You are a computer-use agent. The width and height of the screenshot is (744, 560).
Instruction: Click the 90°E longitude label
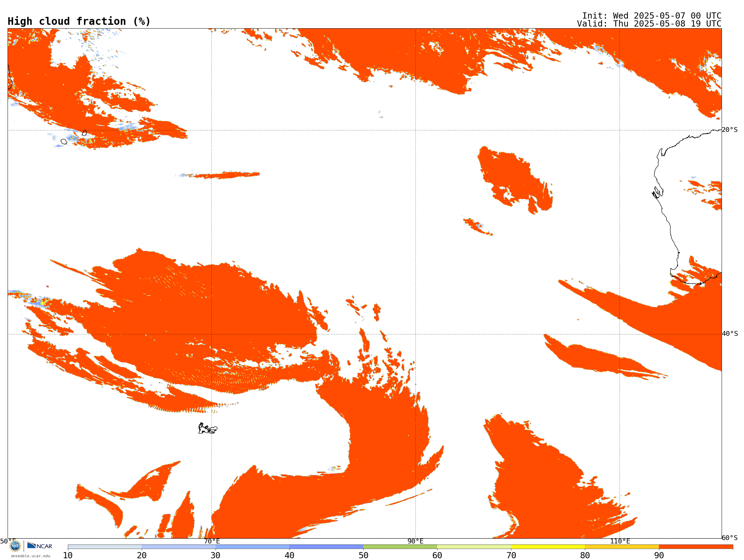tap(415, 541)
